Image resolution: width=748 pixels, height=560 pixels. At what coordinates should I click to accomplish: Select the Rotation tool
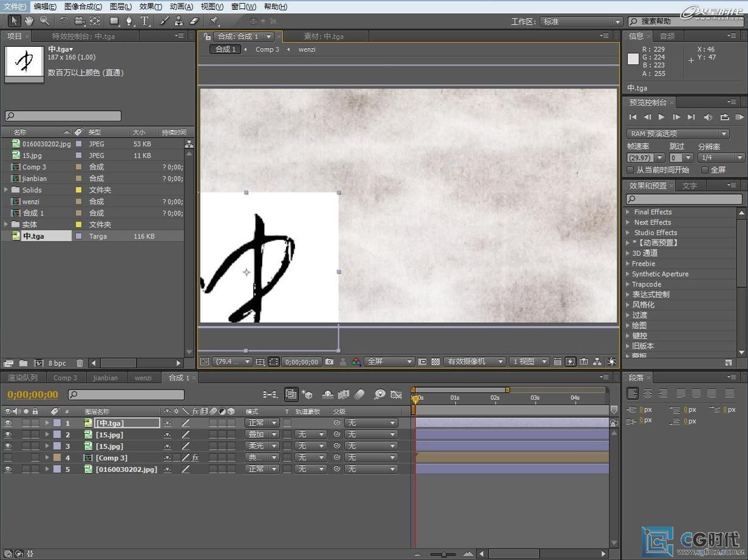tap(64, 21)
